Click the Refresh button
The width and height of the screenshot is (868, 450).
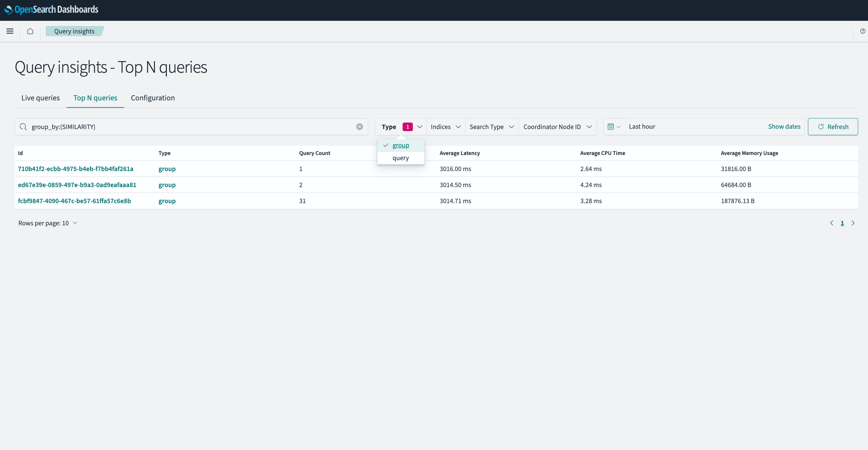click(x=833, y=126)
